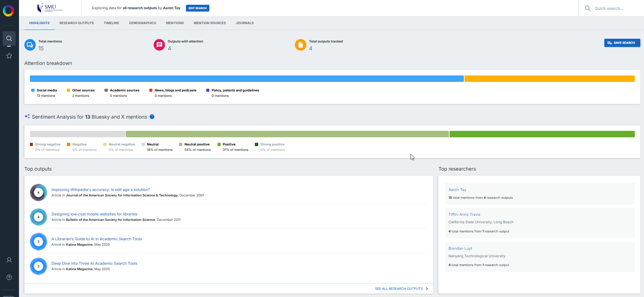Click the Wikipedia accuracy article attention donut
The image size is (644, 297).
point(38,192)
